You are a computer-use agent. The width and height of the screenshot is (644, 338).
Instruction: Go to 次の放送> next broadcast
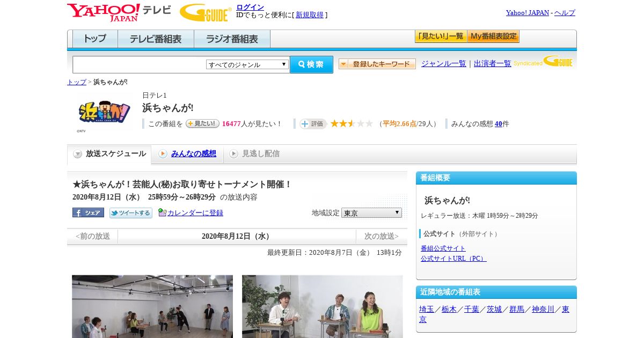[x=382, y=236]
